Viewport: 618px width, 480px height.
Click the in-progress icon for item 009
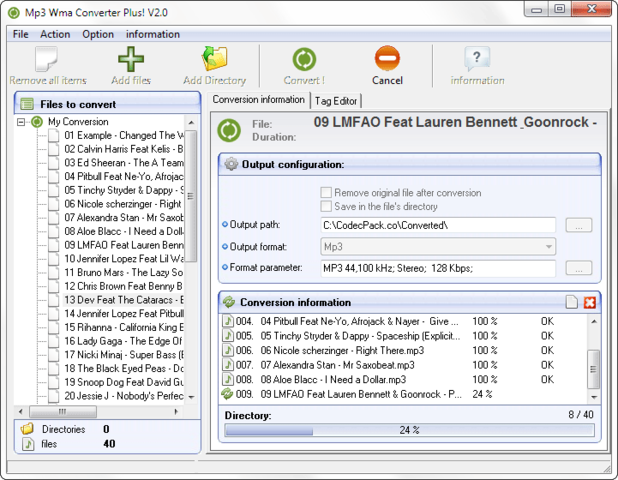tap(227, 394)
